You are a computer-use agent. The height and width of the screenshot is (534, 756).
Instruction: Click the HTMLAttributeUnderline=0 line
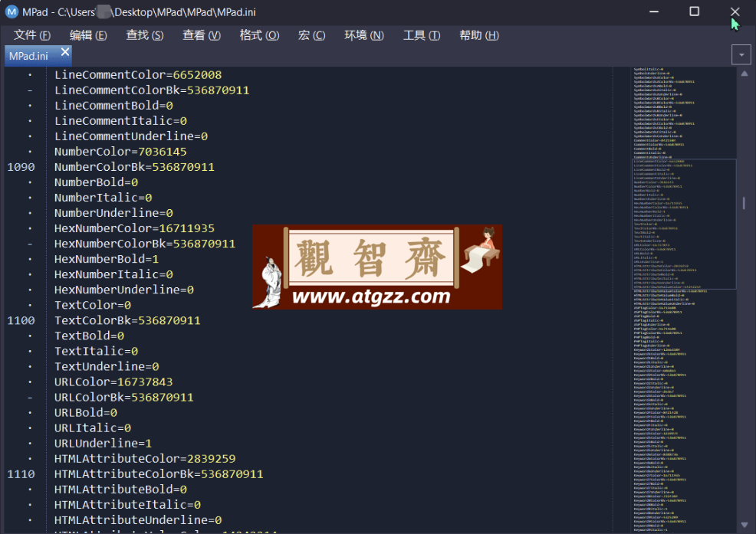coord(138,520)
